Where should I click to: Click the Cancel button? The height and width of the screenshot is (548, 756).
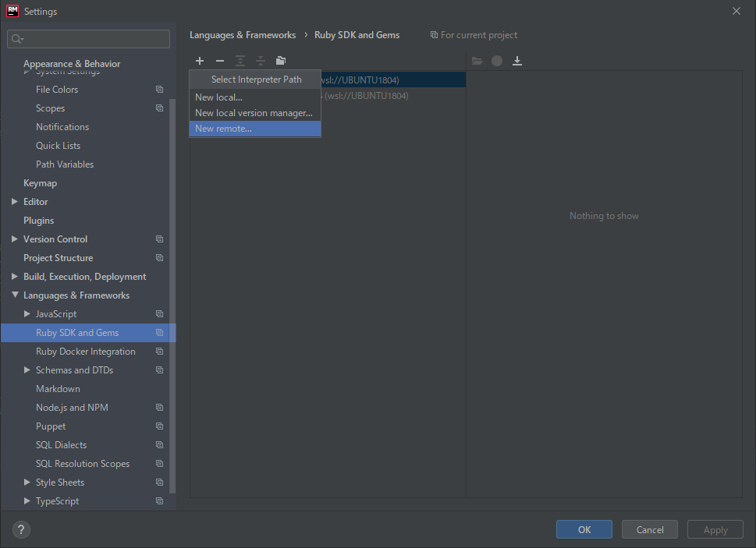pyautogui.click(x=650, y=530)
